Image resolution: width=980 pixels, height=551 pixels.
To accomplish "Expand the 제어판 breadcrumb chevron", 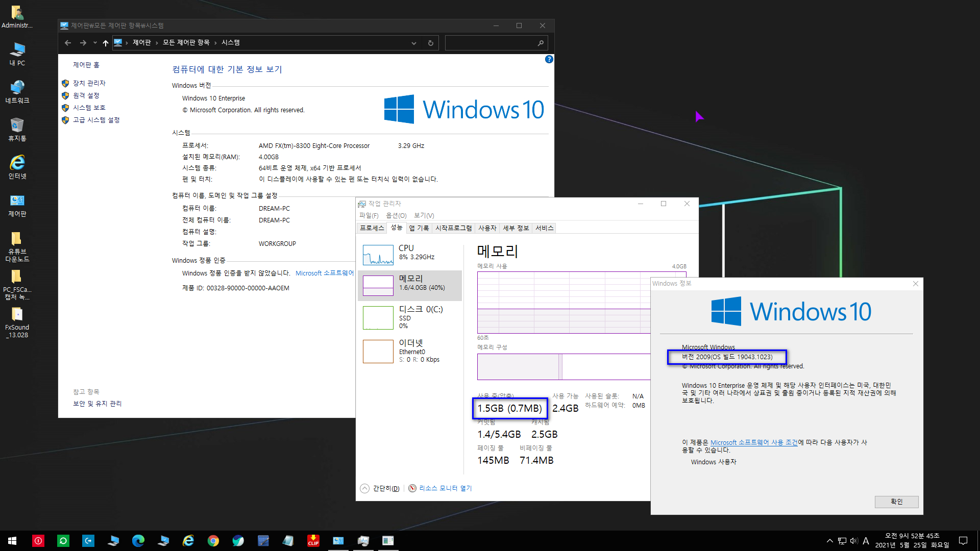I will [157, 43].
